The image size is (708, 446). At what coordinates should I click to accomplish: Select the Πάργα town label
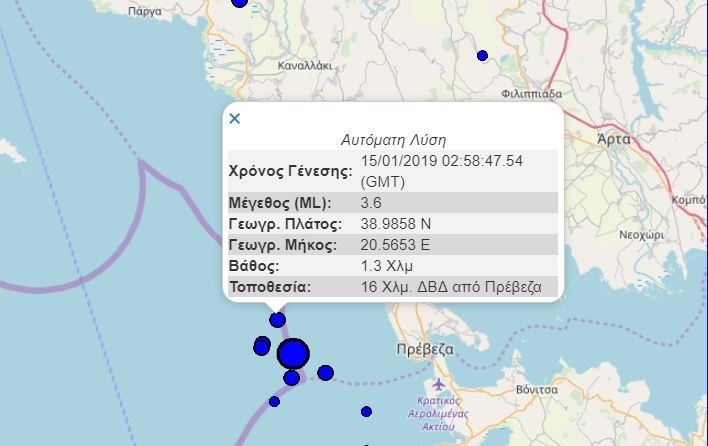click(x=145, y=14)
